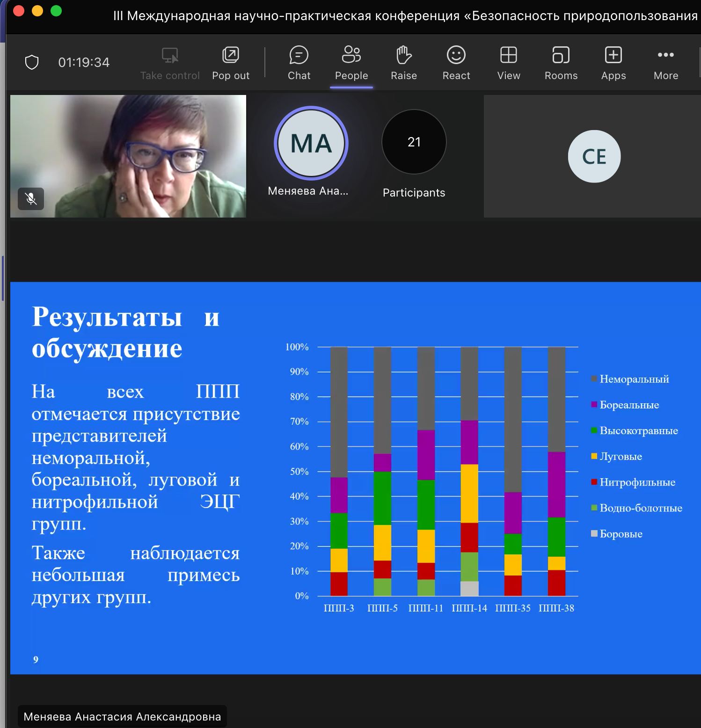
Task: Click the ППП-11 axis label
Action: click(426, 608)
